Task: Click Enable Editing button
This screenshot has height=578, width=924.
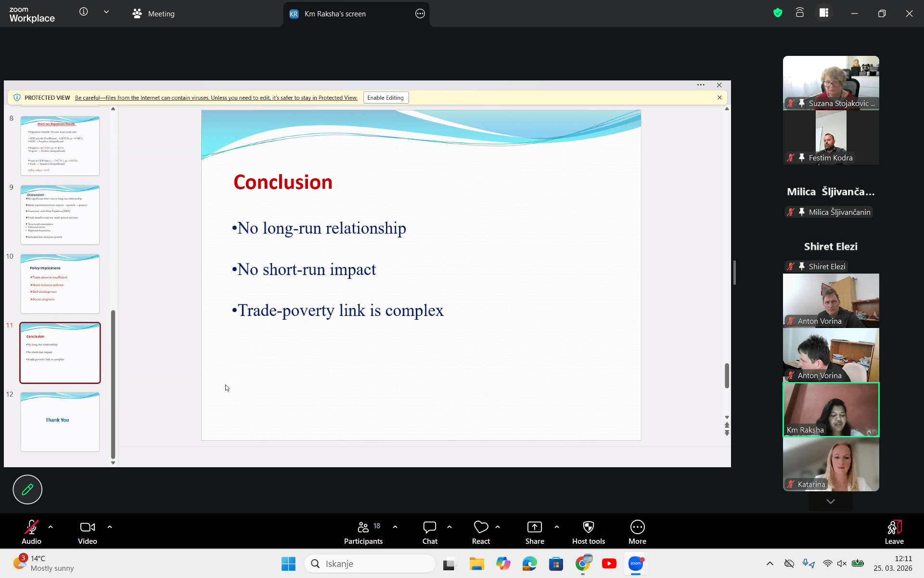Action: [x=385, y=98]
